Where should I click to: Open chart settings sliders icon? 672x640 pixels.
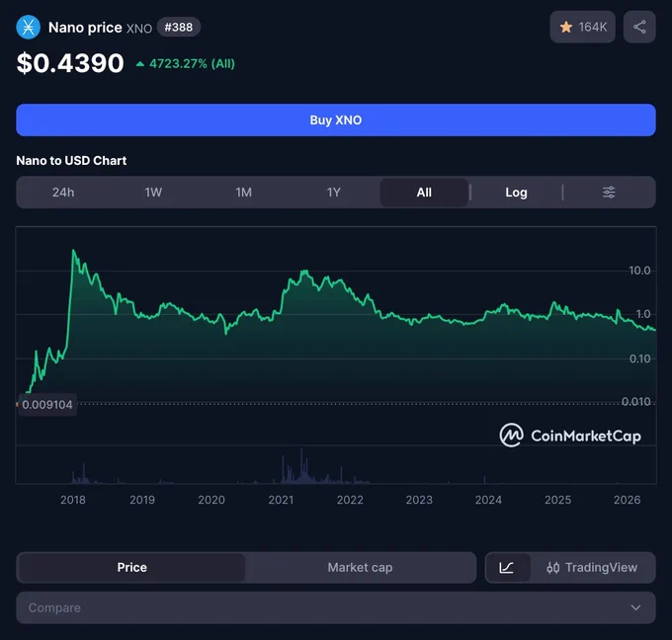[609, 193]
